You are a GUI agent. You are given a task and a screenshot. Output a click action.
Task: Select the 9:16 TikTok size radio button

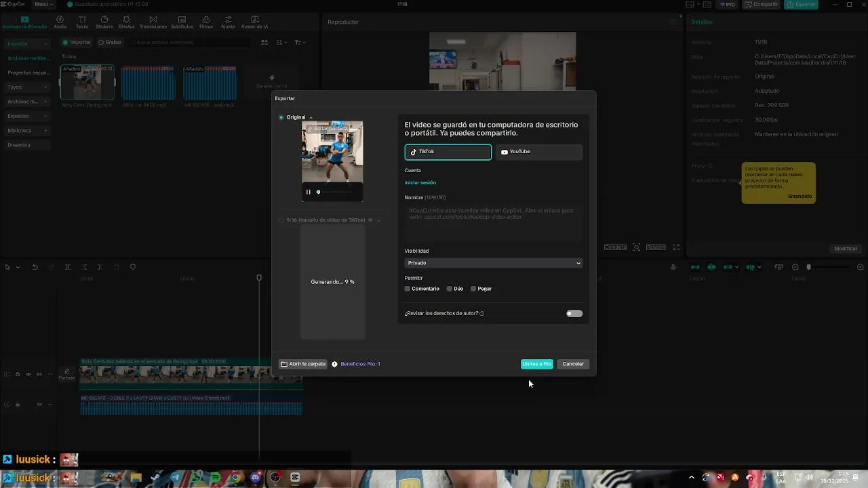coord(281,220)
